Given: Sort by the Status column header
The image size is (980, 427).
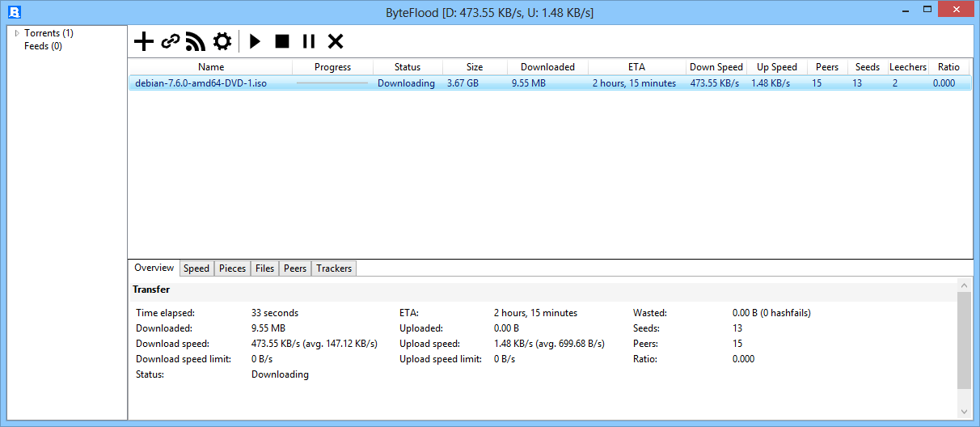Looking at the screenshot, I should coord(408,67).
